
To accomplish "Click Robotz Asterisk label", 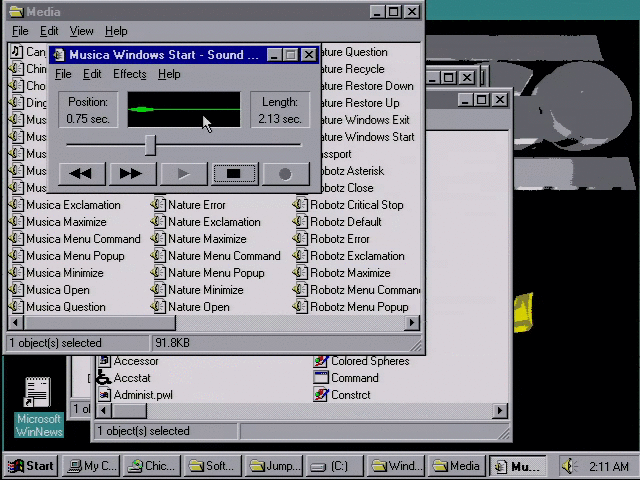I will pos(351,171).
